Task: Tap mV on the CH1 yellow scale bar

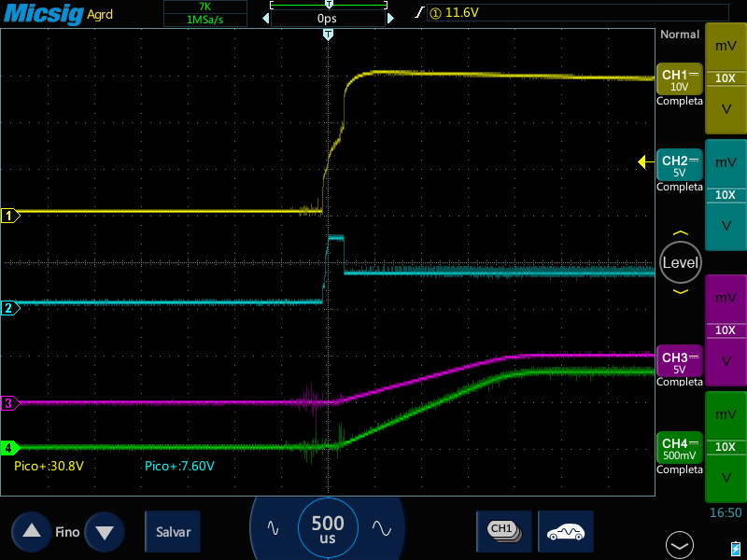Action: pos(726,46)
